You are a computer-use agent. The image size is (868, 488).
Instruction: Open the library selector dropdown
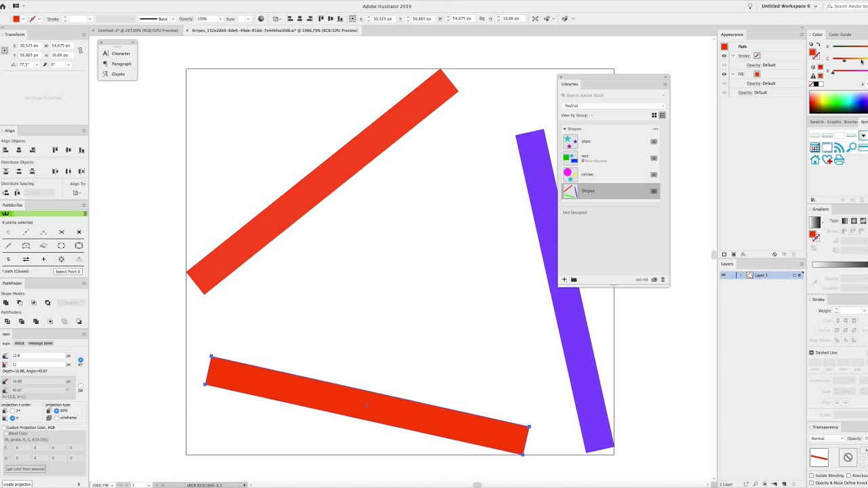614,106
